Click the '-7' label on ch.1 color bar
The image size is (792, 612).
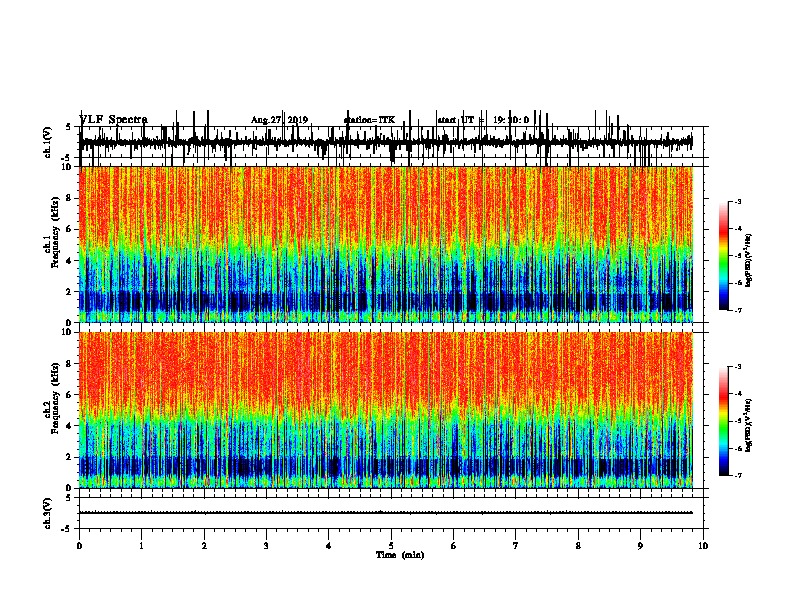coord(737,310)
